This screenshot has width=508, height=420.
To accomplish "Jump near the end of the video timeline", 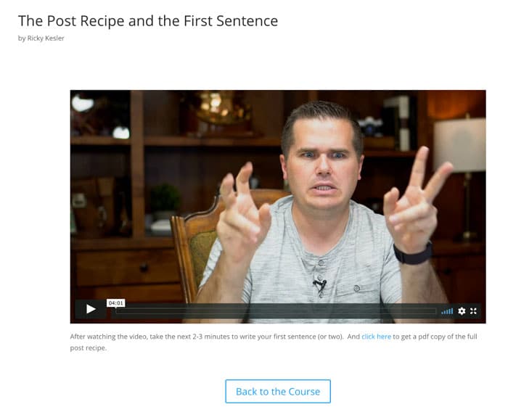I will point(431,311).
